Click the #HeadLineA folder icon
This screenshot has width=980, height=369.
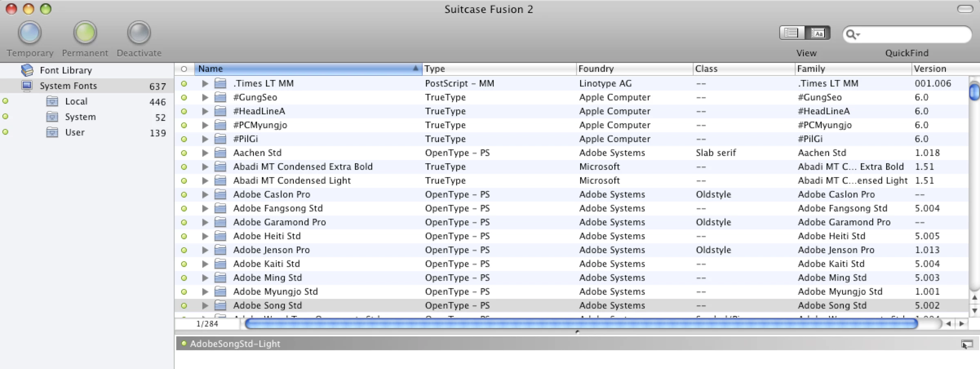[x=220, y=111]
